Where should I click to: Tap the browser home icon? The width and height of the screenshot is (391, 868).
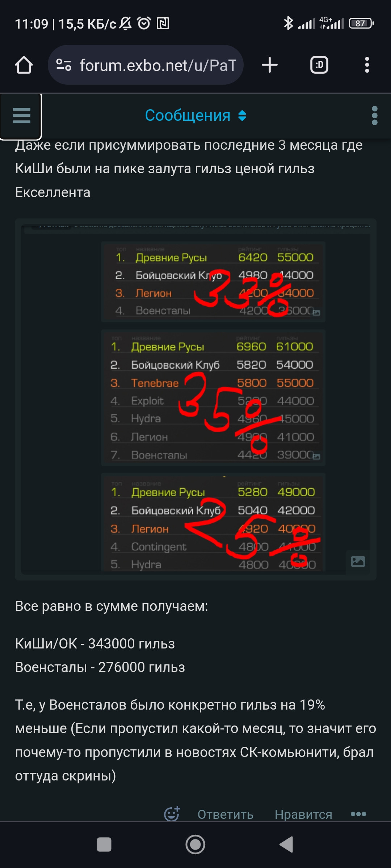point(24,65)
